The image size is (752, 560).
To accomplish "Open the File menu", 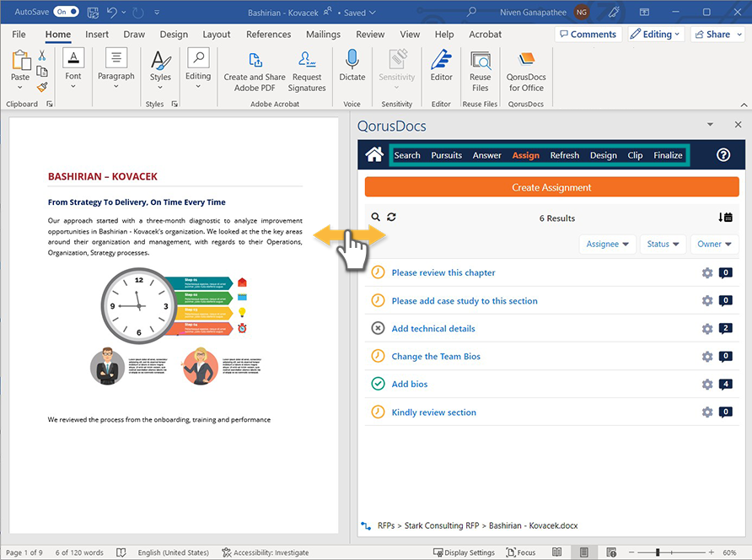I will coord(19,34).
